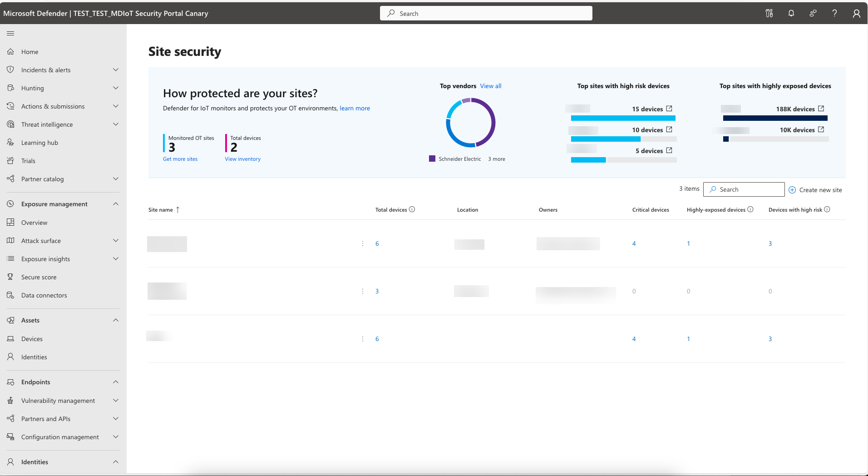
Task: Click the help question mark icon
Action: (x=834, y=13)
